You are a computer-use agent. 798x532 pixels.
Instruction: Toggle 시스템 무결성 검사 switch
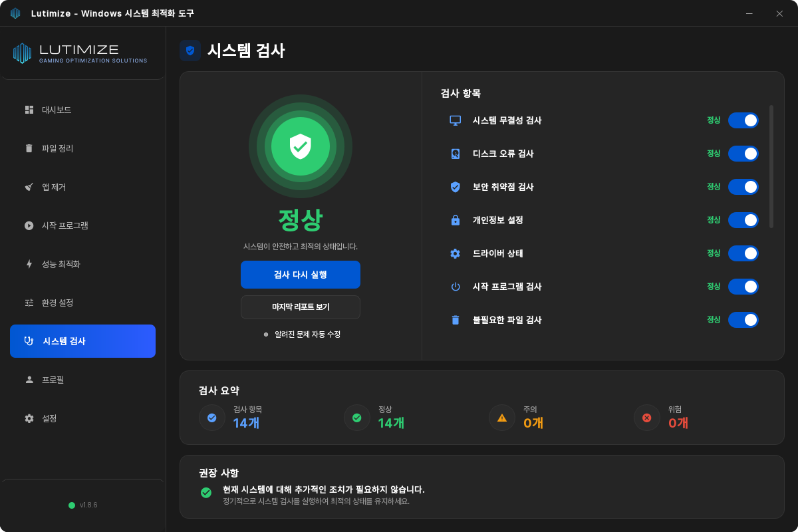point(743,120)
